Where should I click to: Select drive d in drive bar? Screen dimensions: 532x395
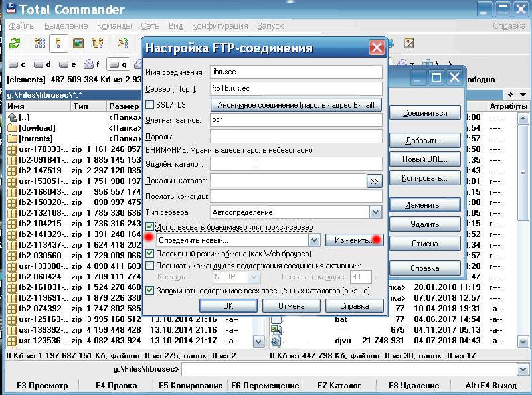[43, 64]
